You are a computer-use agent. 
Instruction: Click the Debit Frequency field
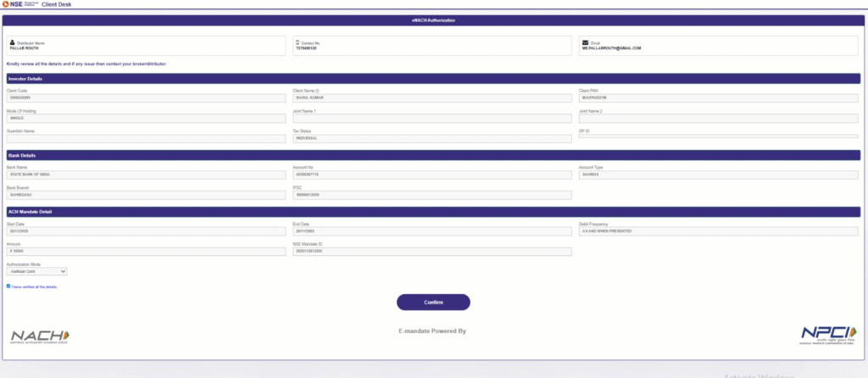[718, 231]
